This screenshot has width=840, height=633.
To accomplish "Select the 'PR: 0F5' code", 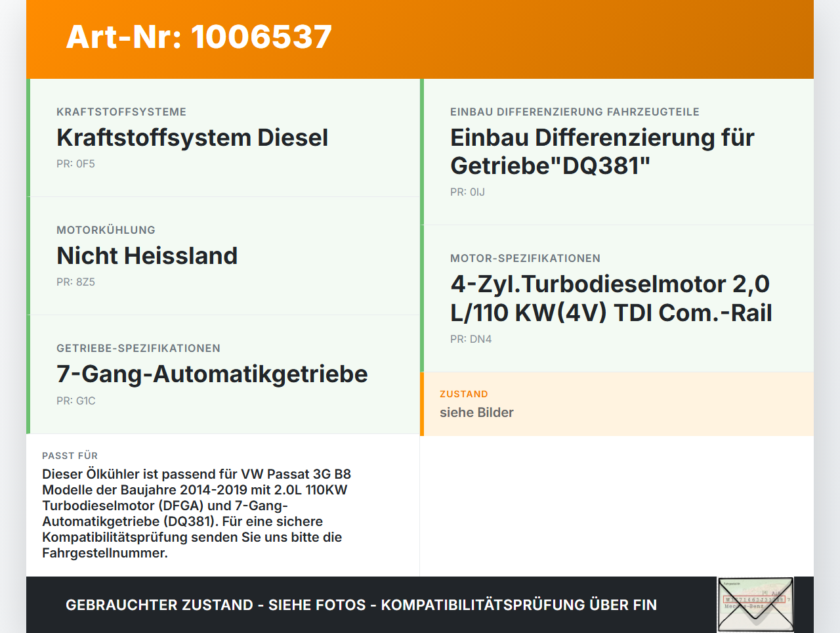I will click(75, 164).
